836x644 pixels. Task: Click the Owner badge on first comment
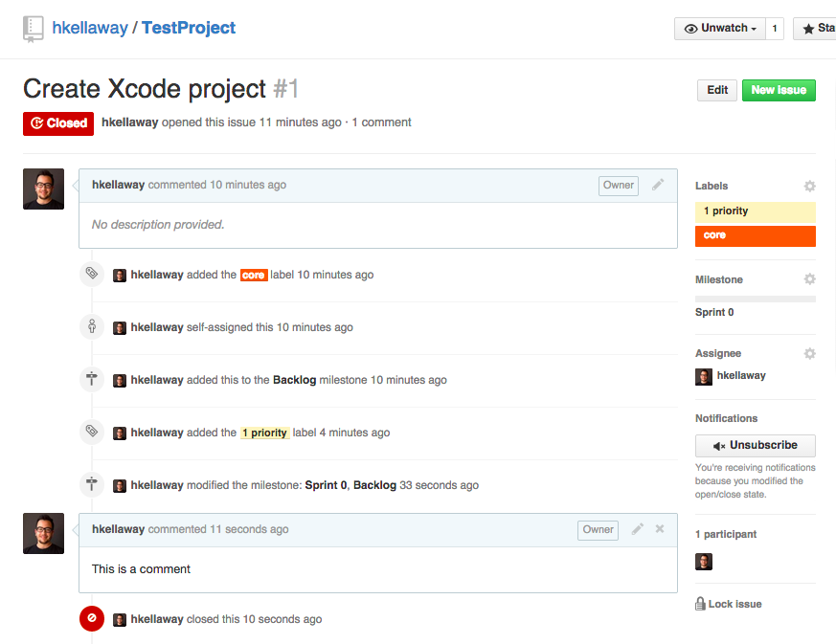pyautogui.click(x=619, y=186)
